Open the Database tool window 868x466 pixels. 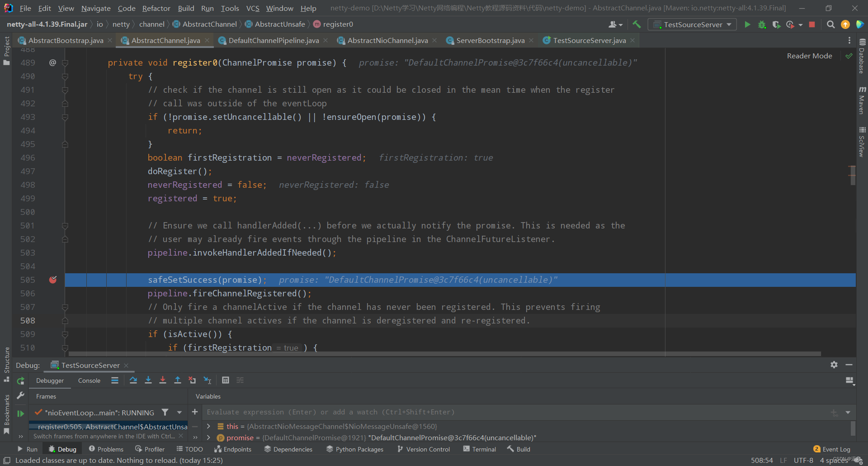[x=862, y=56]
